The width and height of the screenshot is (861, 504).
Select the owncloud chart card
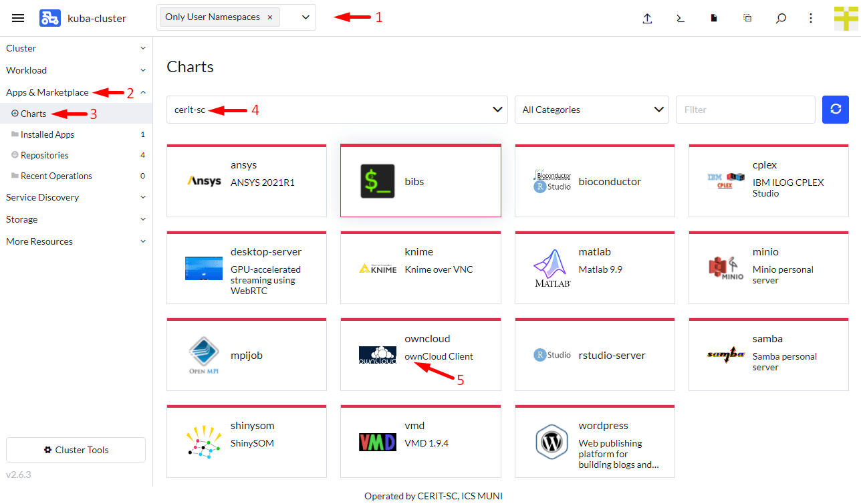(x=420, y=355)
